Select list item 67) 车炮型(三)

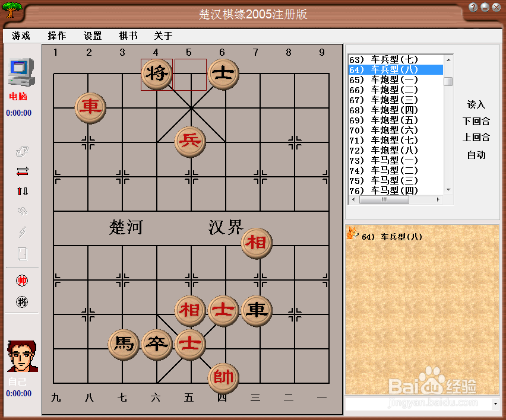click(x=396, y=100)
